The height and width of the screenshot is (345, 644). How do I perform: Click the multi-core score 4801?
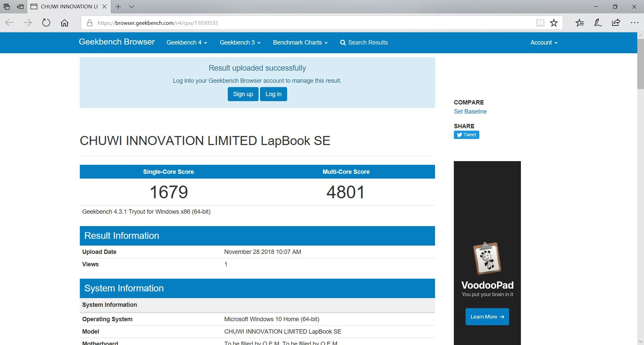[346, 192]
